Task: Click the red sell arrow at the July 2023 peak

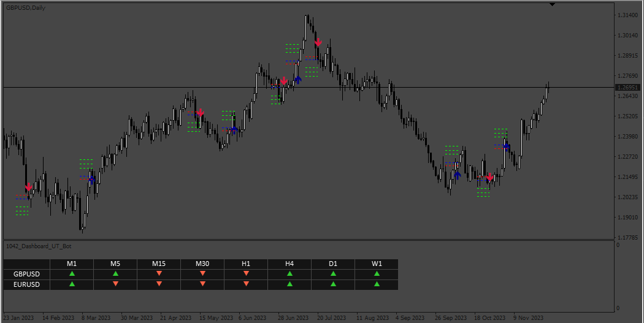Action: coord(318,42)
